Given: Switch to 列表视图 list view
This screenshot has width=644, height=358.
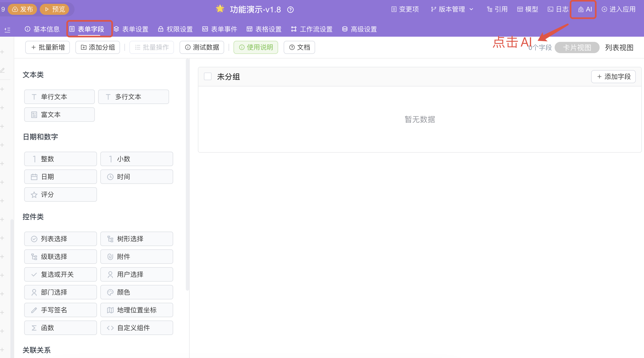Looking at the screenshot, I should [x=619, y=48].
